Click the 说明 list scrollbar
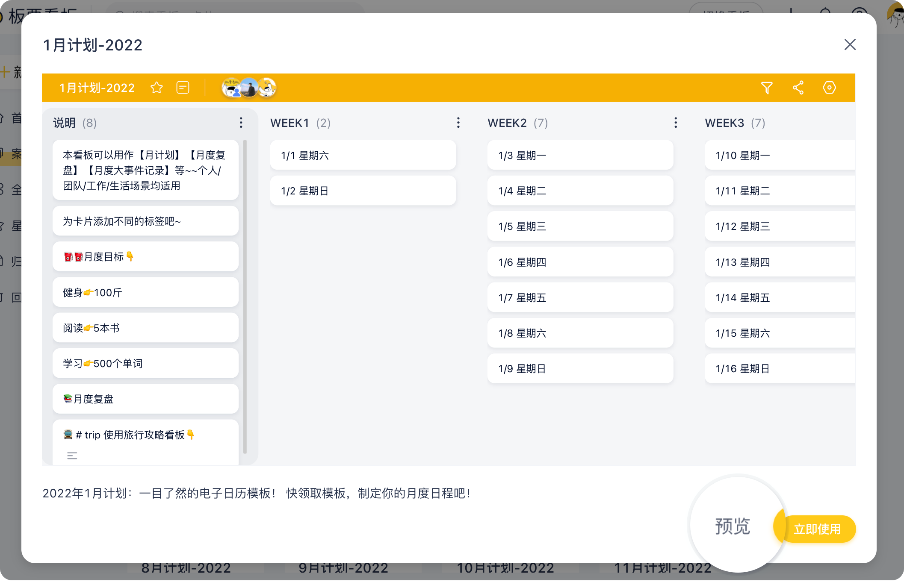 [245, 296]
